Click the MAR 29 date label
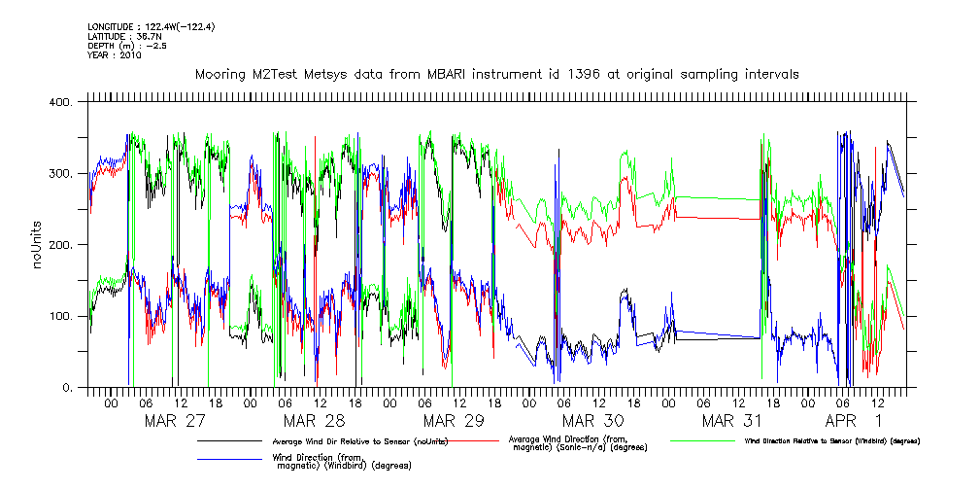980x490 pixels. click(453, 420)
